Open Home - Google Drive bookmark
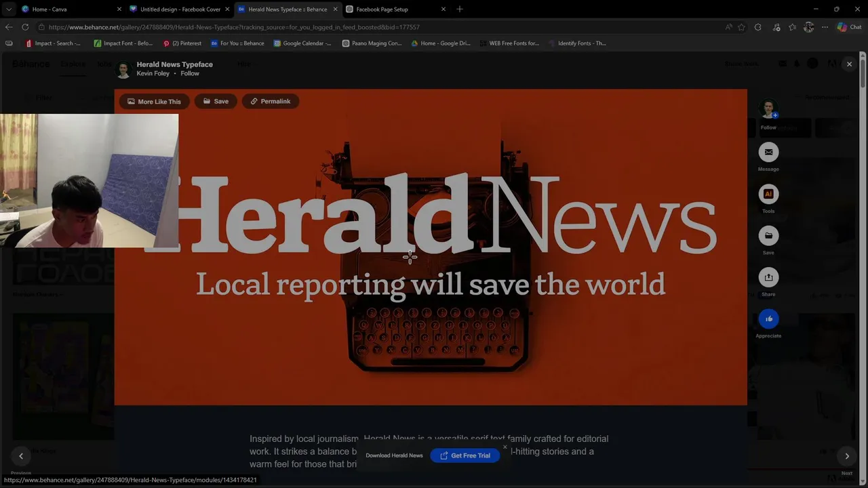This screenshot has width=868, height=488. coord(440,43)
